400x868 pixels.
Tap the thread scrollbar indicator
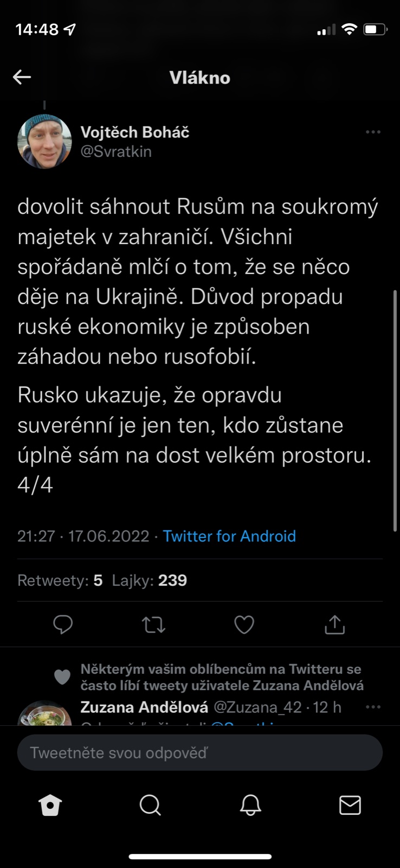pos(395,410)
